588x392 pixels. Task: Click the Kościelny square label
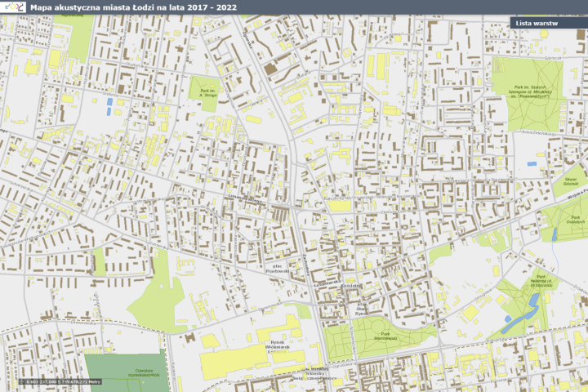click(x=351, y=286)
